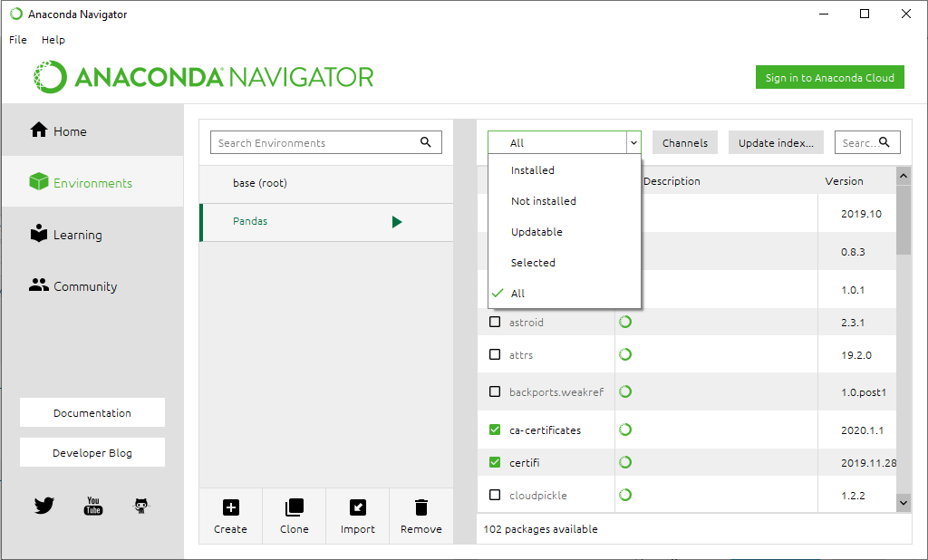Open the File menu
Image resolution: width=928 pixels, height=560 pixels.
click(x=18, y=40)
